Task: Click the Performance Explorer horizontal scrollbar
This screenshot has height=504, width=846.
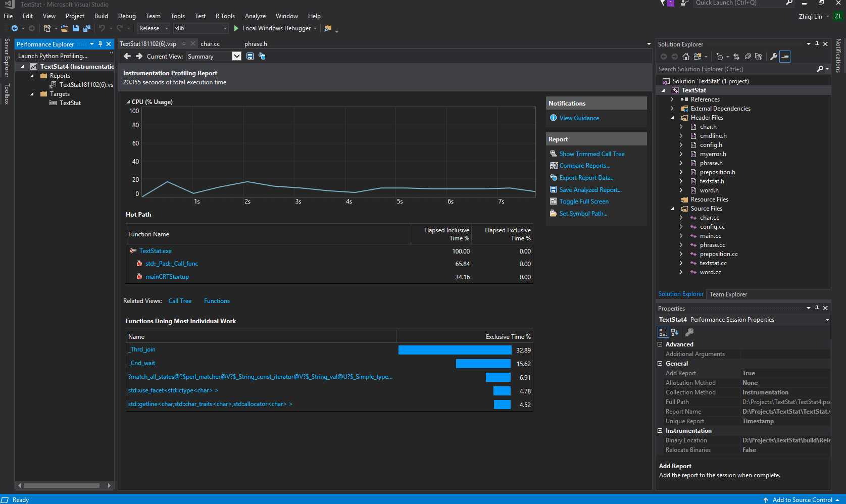Action: [62, 485]
